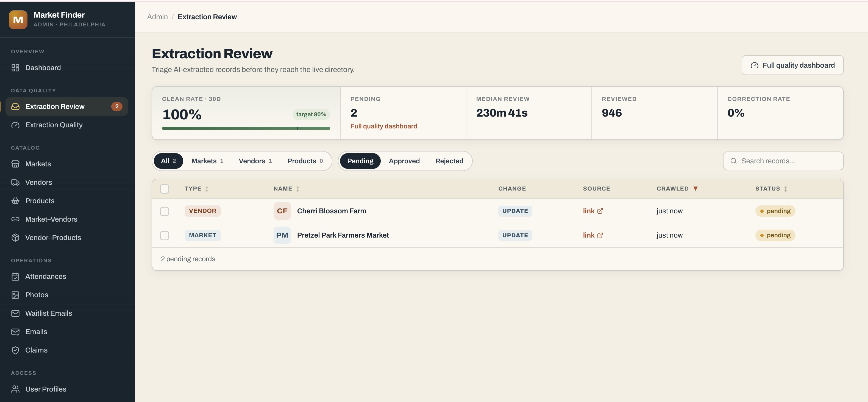Image resolution: width=868 pixels, height=402 pixels.
Task: Open the source link for Pretzel Park Farmers Market
Action: 593,235
